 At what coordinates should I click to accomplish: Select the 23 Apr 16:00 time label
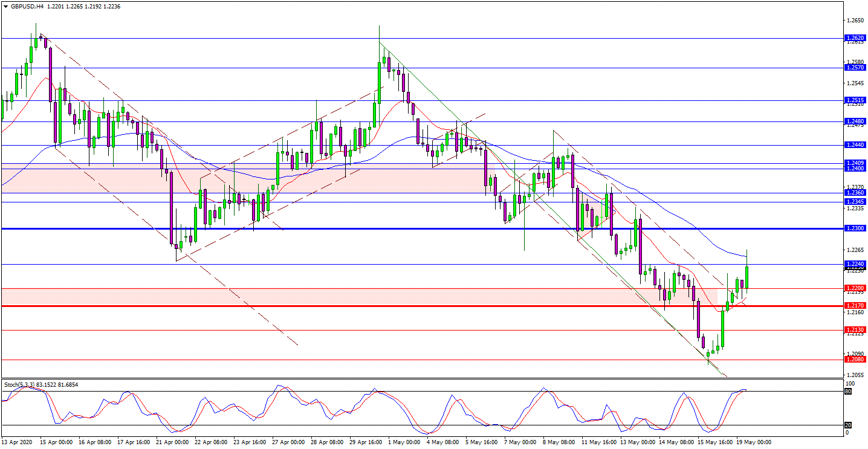(250, 442)
